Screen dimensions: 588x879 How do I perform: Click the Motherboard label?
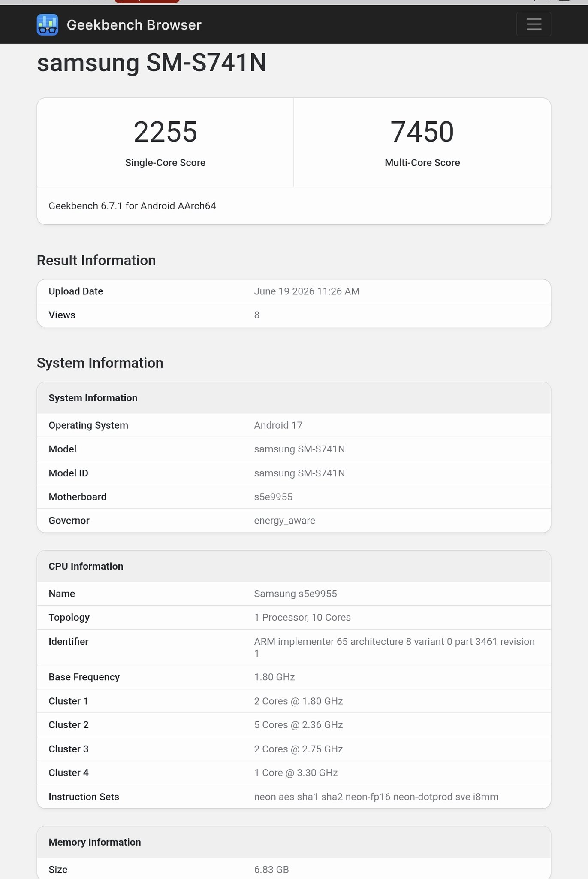tap(77, 497)
